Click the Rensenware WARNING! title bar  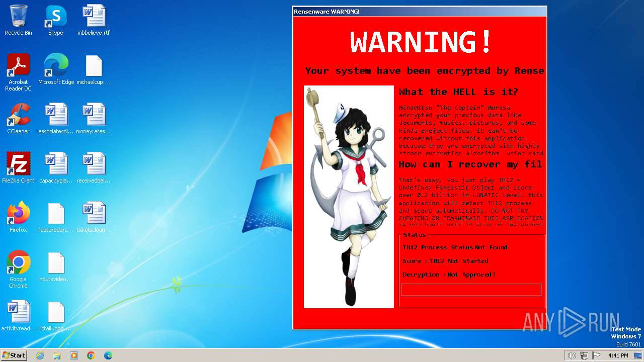(420, 12)
